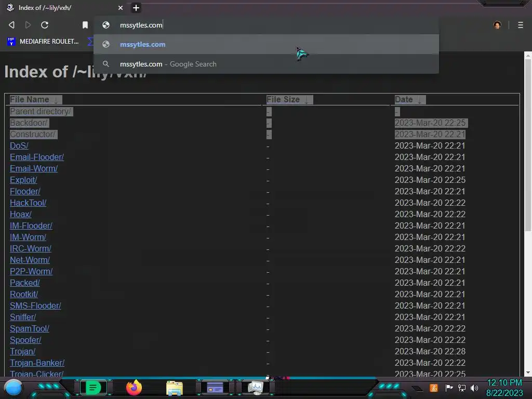Open the user profile avatar
Viewport: 532px width, 399px height.
pyautogui.click(x=497, y=25)
